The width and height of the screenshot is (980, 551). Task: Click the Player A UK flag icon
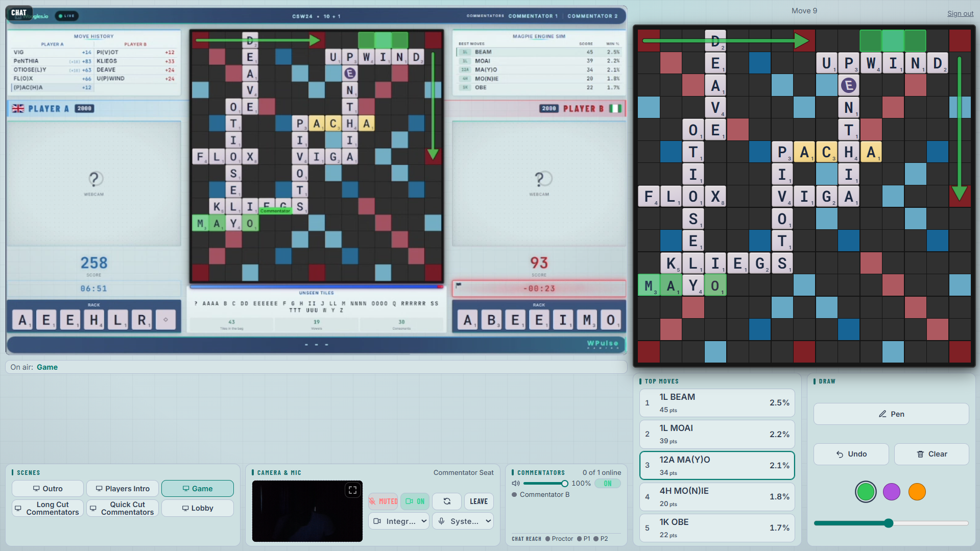coord(18,108)
